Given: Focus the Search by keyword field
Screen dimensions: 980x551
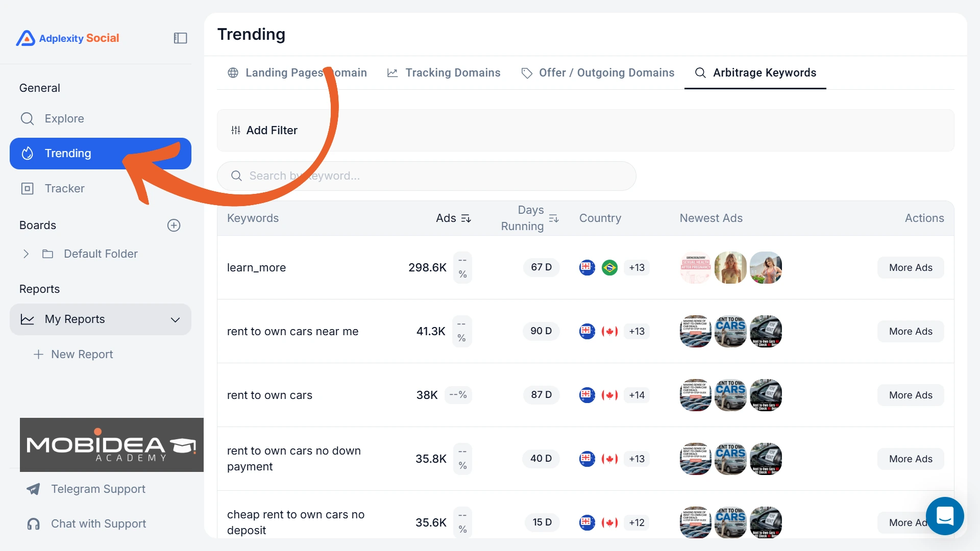Looking at the screenshot, I should (x=427, y=176).
